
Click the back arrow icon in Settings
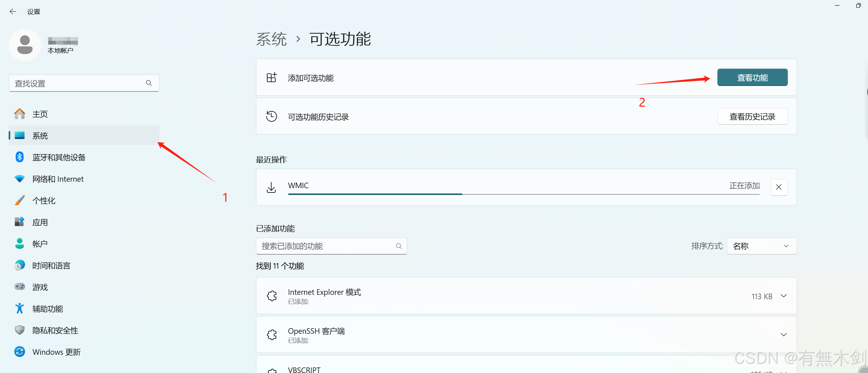point(13,11)
